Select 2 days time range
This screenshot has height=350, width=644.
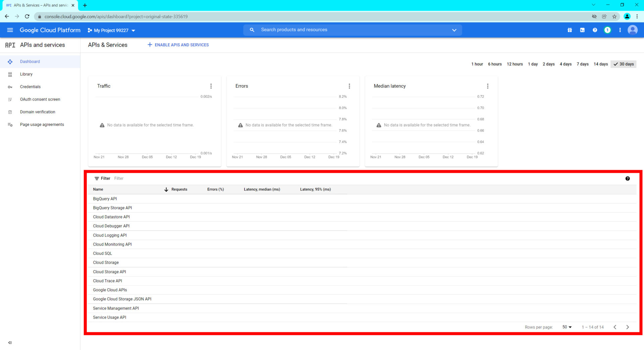click(x=548, y=64)
